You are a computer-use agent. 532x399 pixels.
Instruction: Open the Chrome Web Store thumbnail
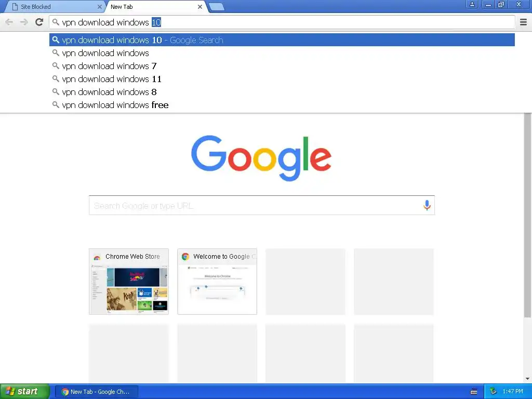tap(129, 282)
